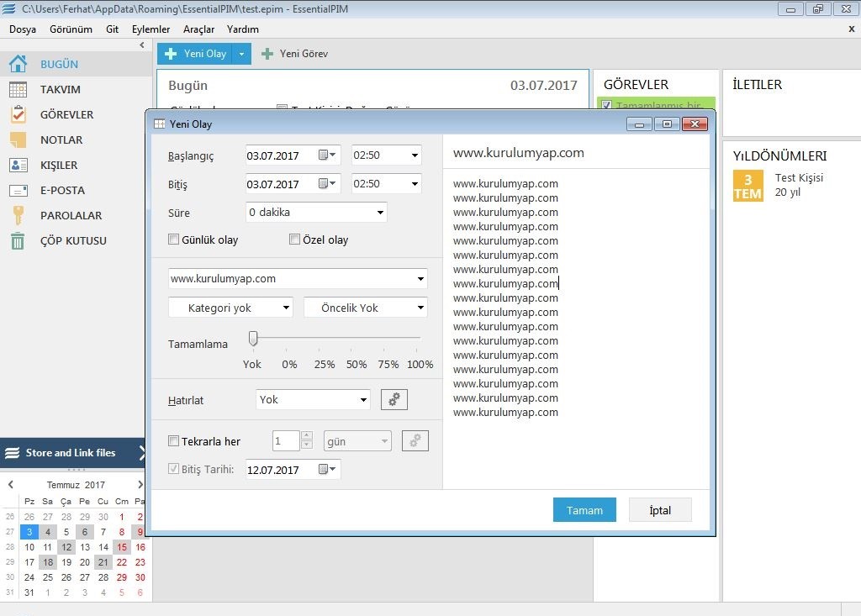This screenshot has width=861, height=616.
Task: Click the Yeni Olay dialog window icon
Action: [x=159, y=124]
